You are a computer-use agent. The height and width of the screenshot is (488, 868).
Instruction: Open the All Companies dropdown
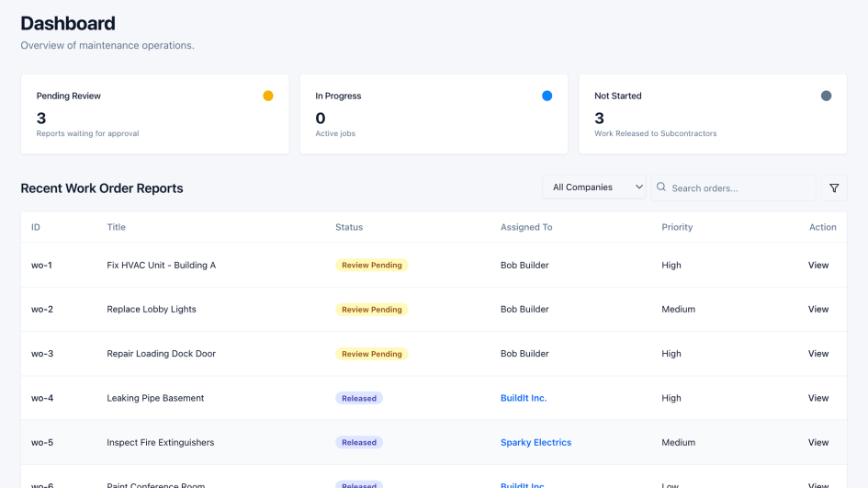coord(594,187)
